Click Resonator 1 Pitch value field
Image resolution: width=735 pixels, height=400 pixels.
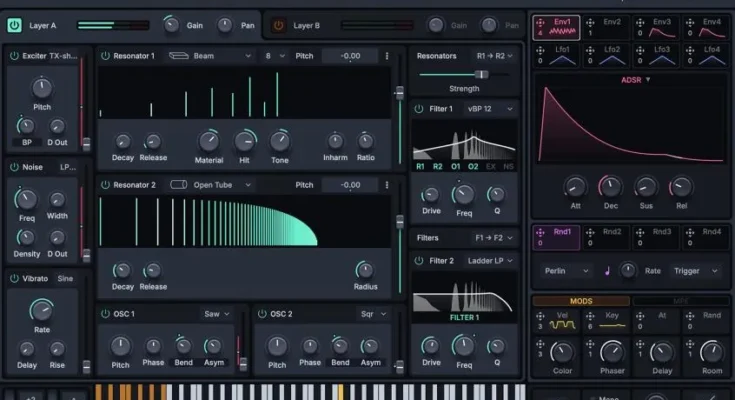coord(350,56)
